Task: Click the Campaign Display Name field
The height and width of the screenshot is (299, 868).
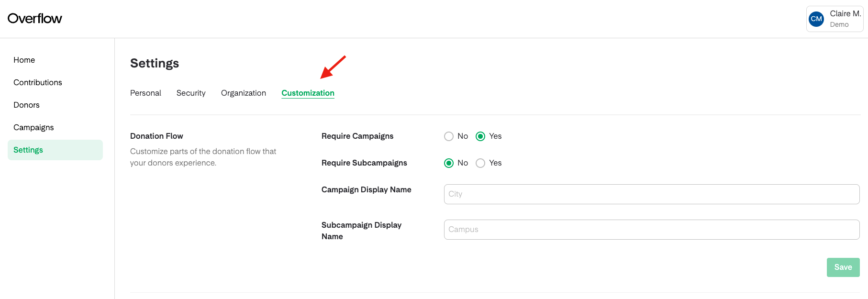Action: (x=652, y=194)
